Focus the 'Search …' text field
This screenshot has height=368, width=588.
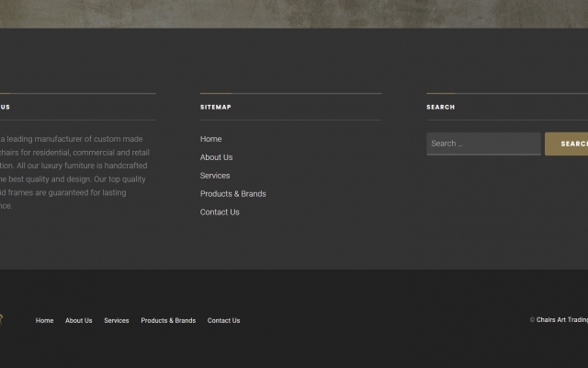(482, 144)
